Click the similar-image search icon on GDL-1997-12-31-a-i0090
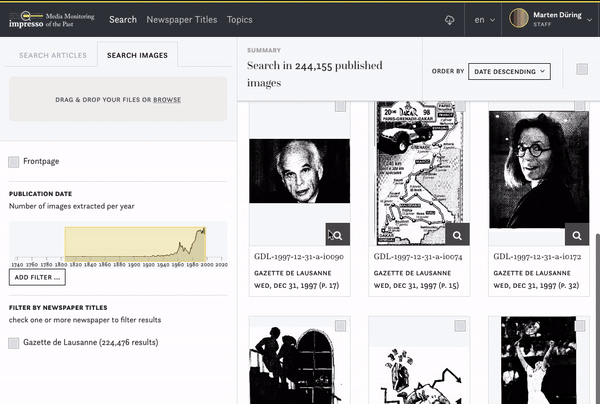The width and height of the screenshot is (600, 404). tap(338, 235)
